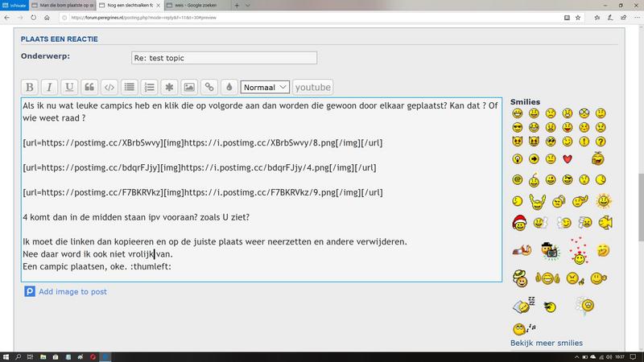Open reading view from the address bar
Image resolution: width=644 pixels, height=362 pixels.
(x=567, y=18)
